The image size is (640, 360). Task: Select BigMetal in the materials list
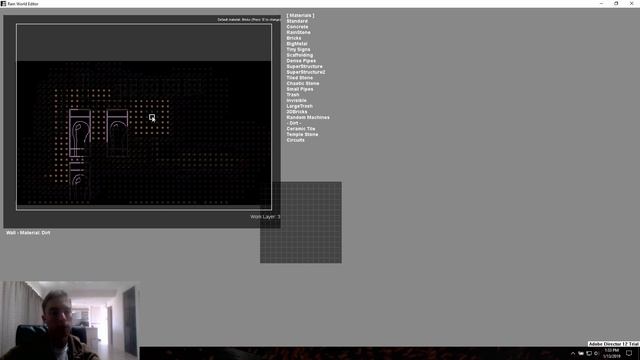coord(297,44)
